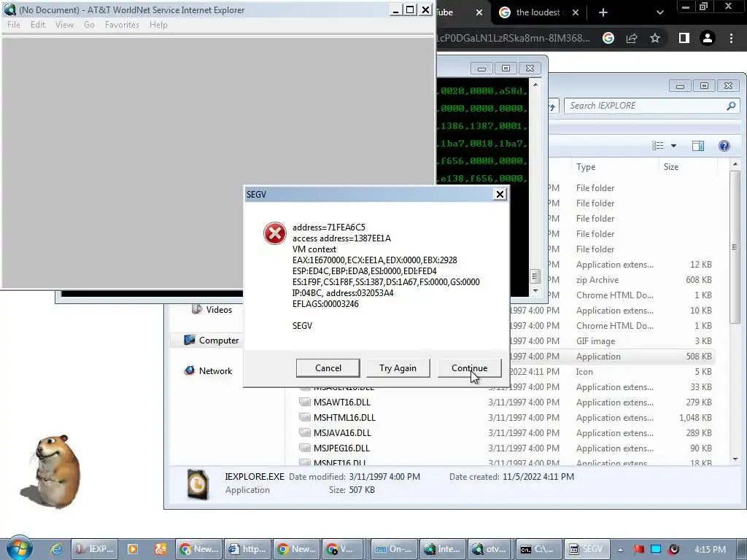Viewport: 747px width, 560px height.
Task: Open the Help menu in Internet Explorer
Action: pyautogui.click(x=158, y=25)
